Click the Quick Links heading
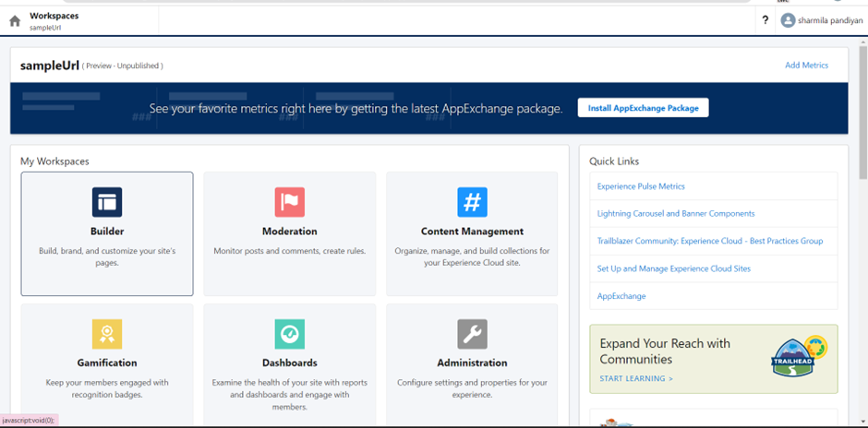 tap(614, 161)
